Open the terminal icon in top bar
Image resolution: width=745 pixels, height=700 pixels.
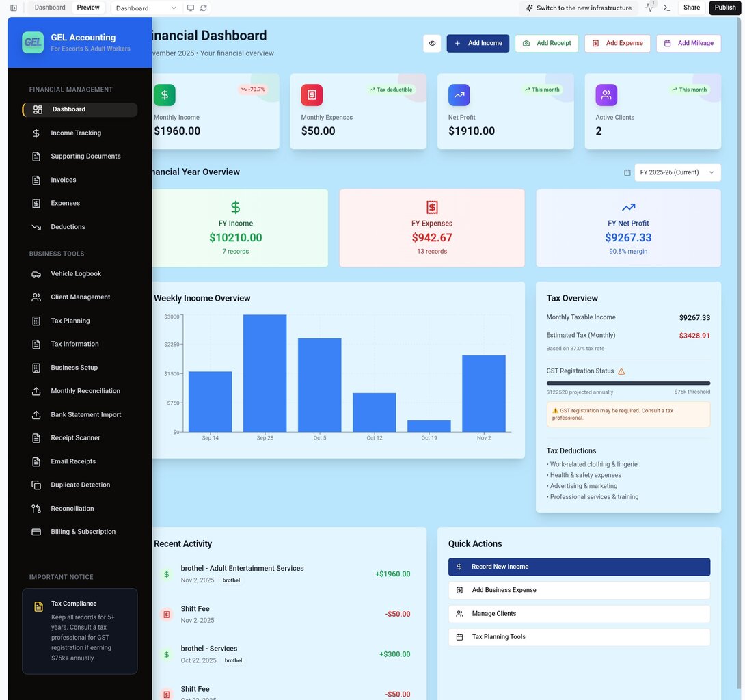(667, 8)
